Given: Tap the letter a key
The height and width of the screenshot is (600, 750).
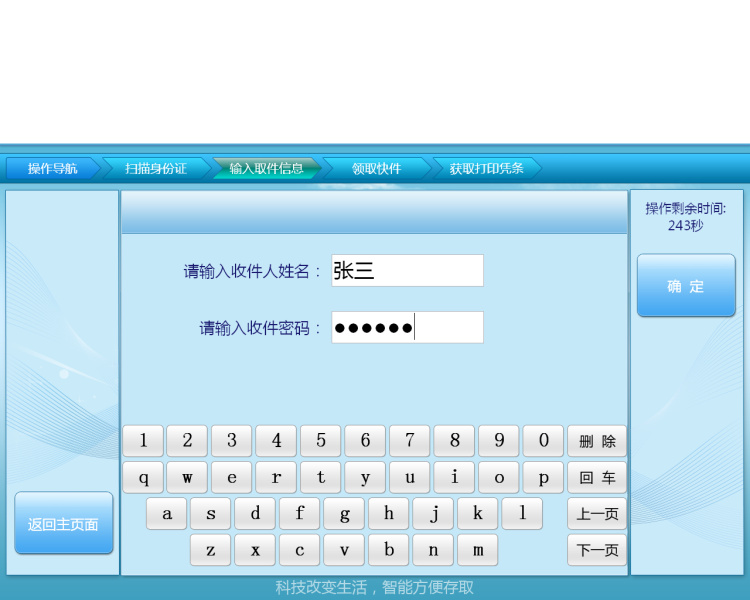Looking at the screenshot, I should 166,514.
